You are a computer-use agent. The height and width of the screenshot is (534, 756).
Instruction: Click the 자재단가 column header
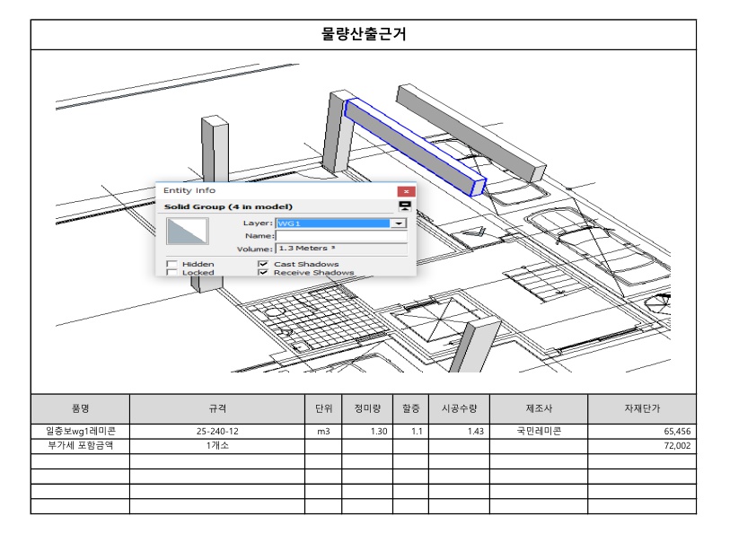click(x=642, y=408)
